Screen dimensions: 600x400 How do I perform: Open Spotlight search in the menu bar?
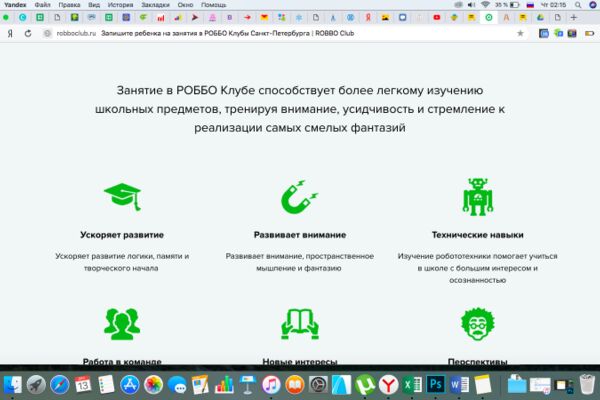578,5
